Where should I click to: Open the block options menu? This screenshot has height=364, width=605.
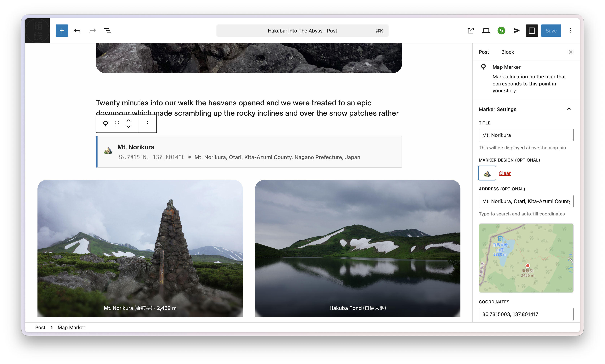click(147, 123)
